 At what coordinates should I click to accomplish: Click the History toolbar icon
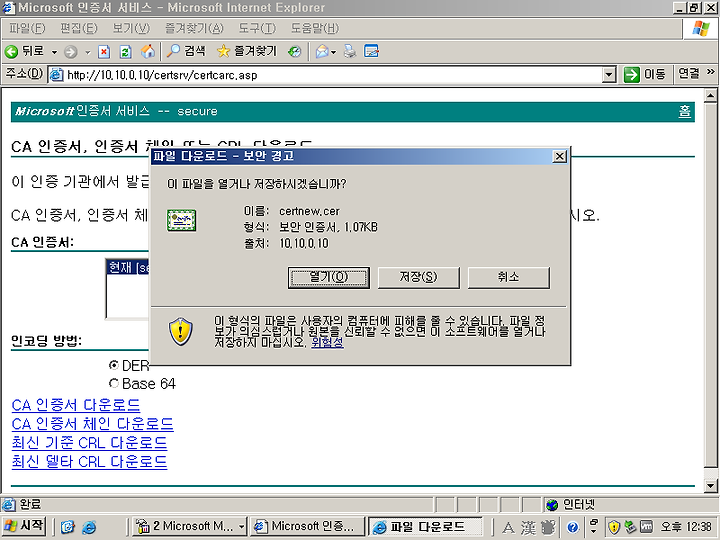click(x=294, y=51)
